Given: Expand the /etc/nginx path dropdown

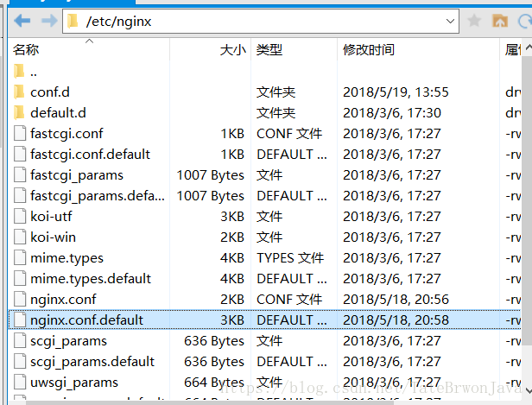Looking at the screenshot, I should 450,21.
